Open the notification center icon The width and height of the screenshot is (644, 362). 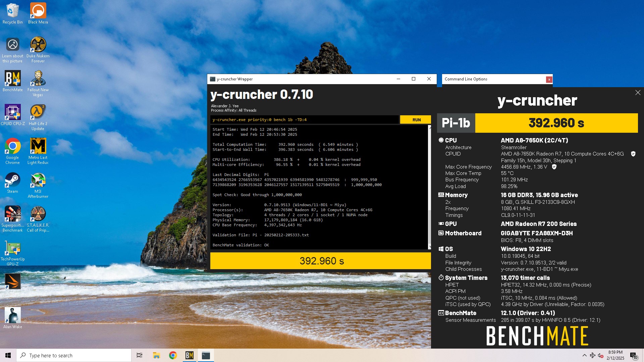tap(633, 355)
